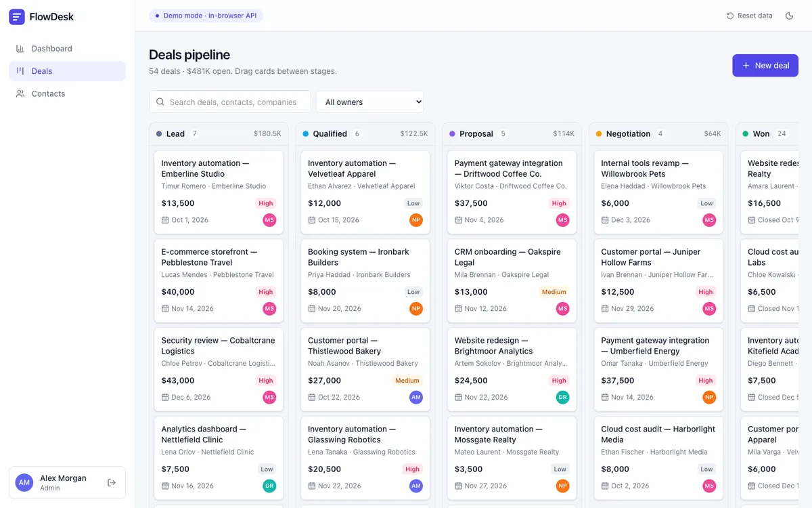Toggle dark mode moon icon

[789, 16]
